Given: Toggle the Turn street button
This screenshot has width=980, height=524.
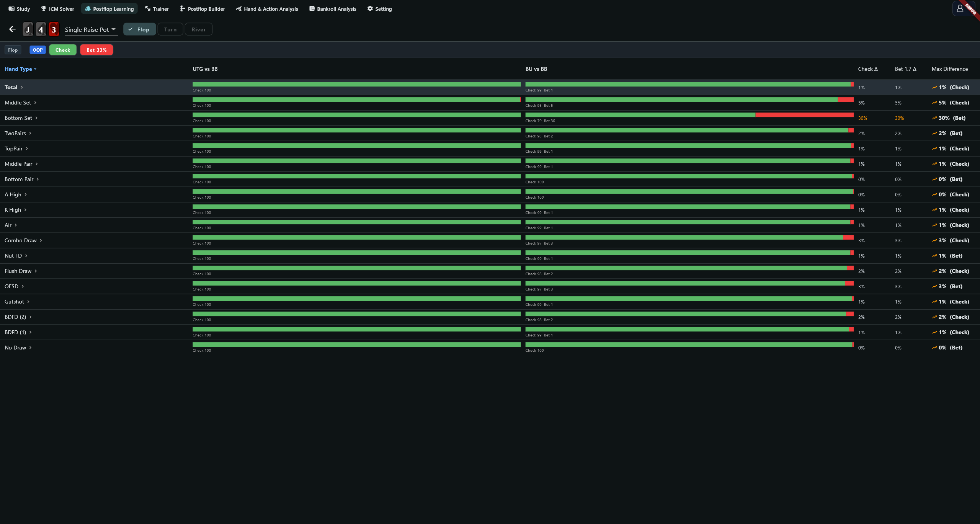Looking at the screenshot, I should point(170,29).
